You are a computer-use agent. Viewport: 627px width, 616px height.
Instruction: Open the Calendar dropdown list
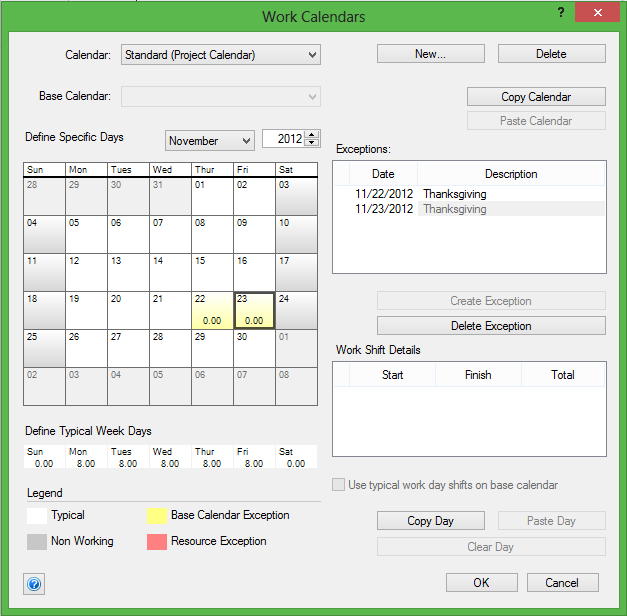point(313,55)
